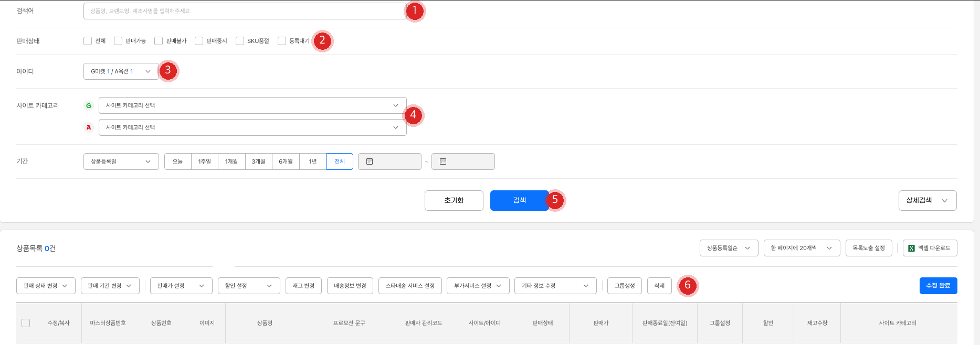Enable the 판매불가 filter checkbox

[x=159, y=41]
